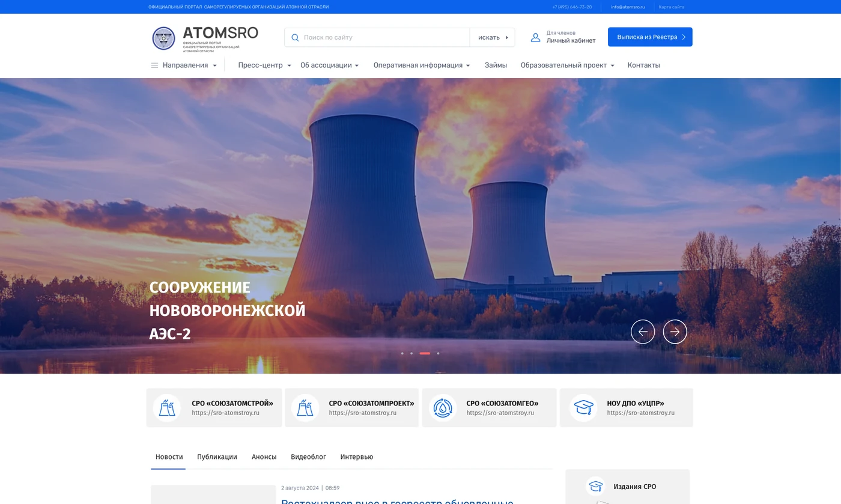This screenshot has width=841, height=504.
Task: Advance to next slide with right arrow
Action: pyautogui.click(x=675, y=332)
